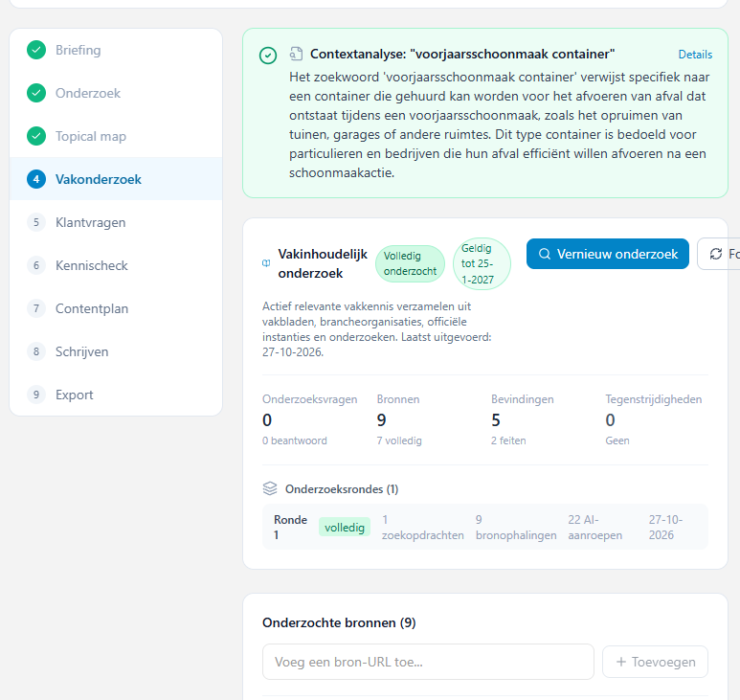Screen dimensions: 740x700
Task: Open the Kennischeck step
Action: click(116, 265)
